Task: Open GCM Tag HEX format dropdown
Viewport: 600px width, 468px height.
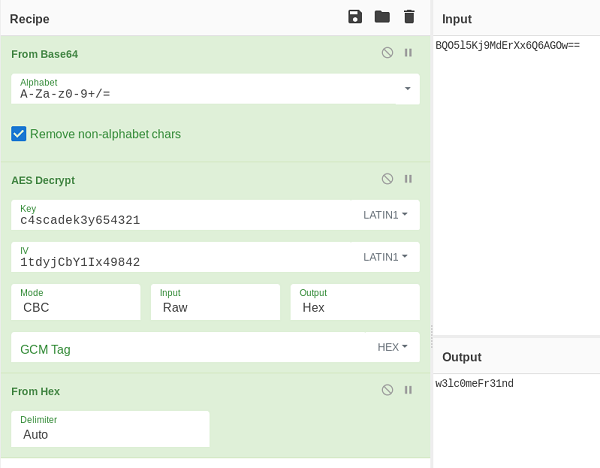Action: (x=392, y=347)
